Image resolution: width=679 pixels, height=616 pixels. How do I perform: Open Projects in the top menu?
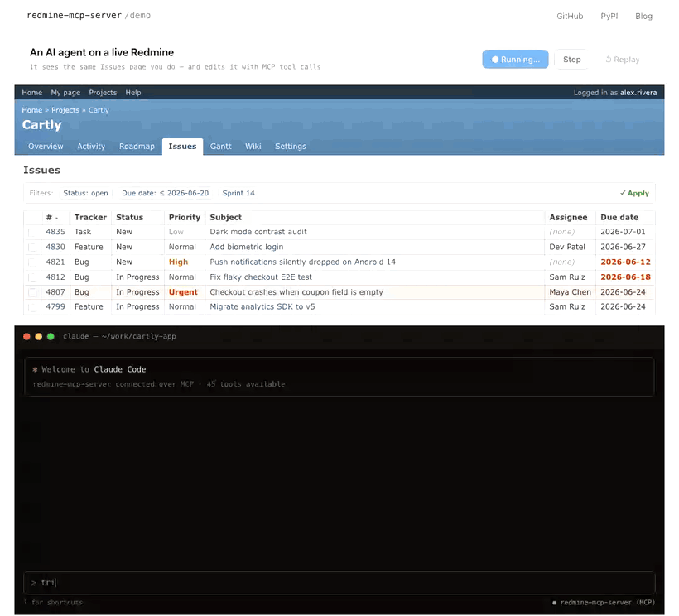103,93
